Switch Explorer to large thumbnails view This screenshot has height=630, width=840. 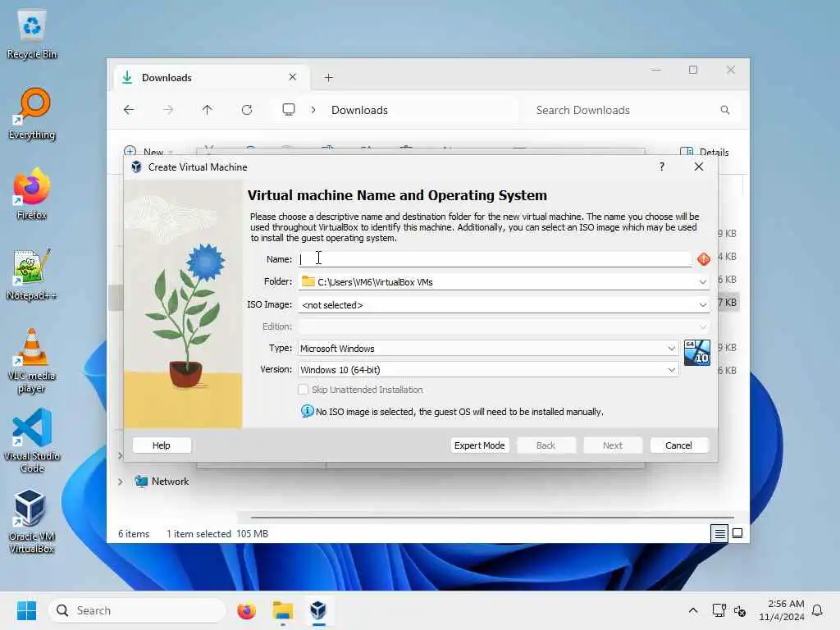(737, 533)
